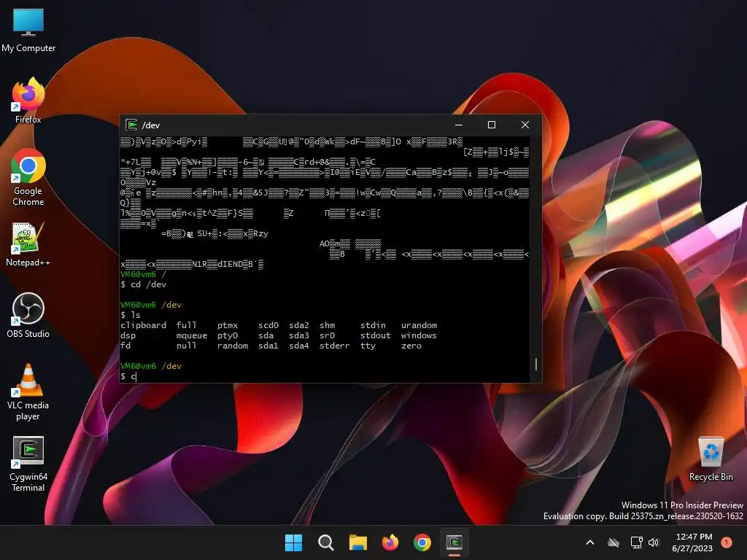This screenshot has width=747, height=560.
Task: Launch Chrome from the taskbar
Action: [x=422, y=542]
